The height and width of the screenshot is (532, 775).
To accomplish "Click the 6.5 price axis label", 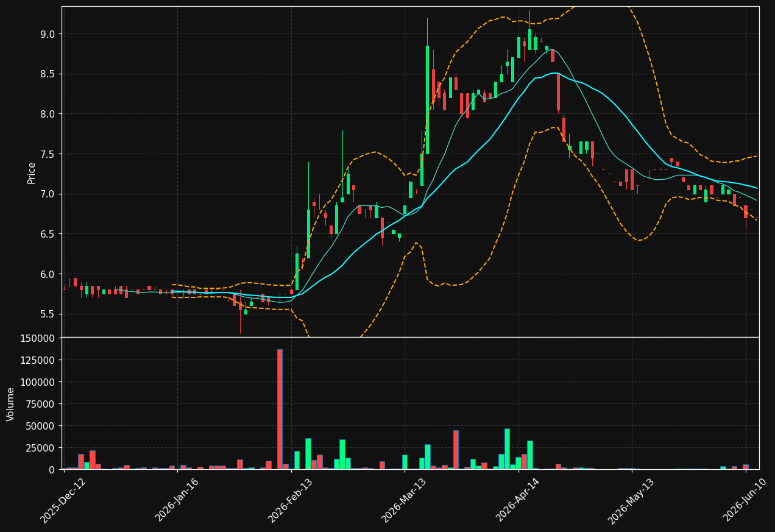I will [47, 234].
